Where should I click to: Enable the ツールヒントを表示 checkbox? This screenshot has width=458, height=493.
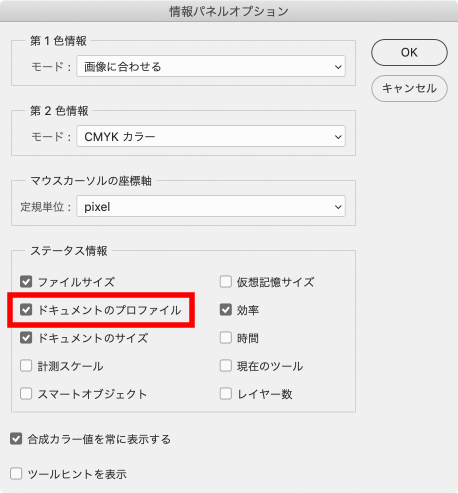click(16, 474)
